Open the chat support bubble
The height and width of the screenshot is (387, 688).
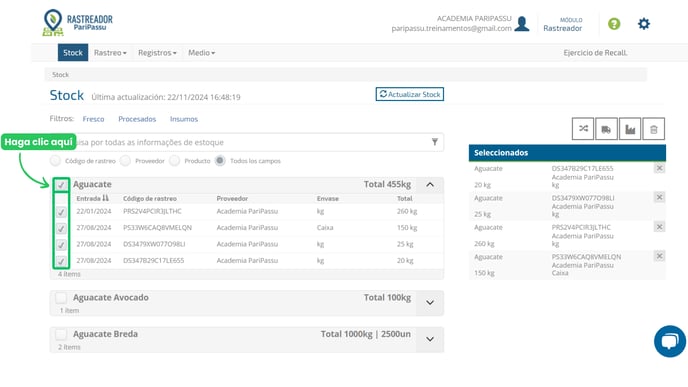coord(670,341)
